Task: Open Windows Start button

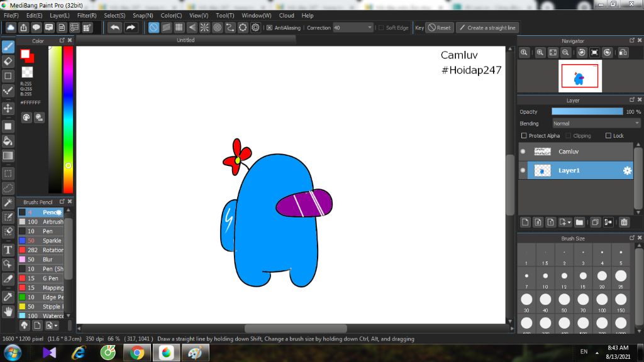Action: click(13, 353)
